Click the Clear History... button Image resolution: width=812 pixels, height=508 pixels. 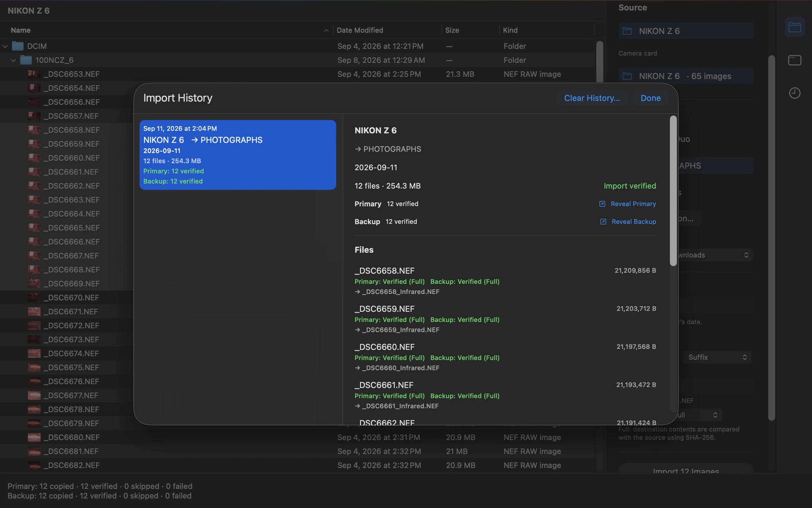click(592, 98)
